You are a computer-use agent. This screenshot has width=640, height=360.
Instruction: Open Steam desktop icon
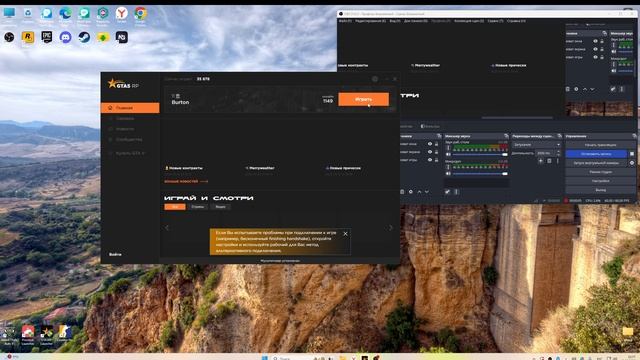84,38
